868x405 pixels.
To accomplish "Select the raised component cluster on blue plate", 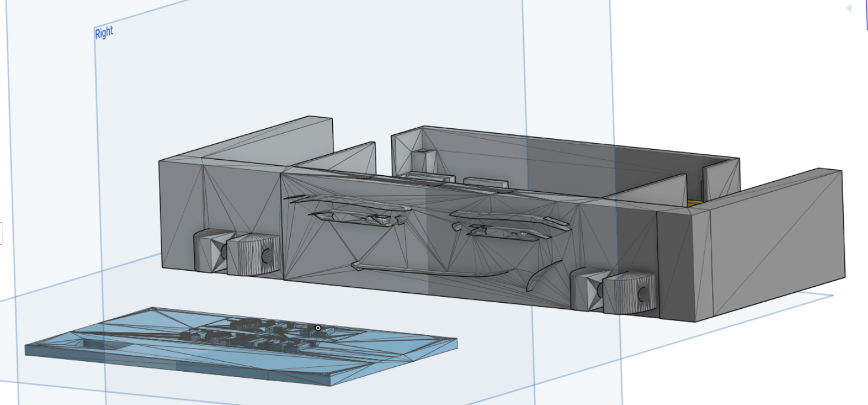I will [x=249, y=334].
